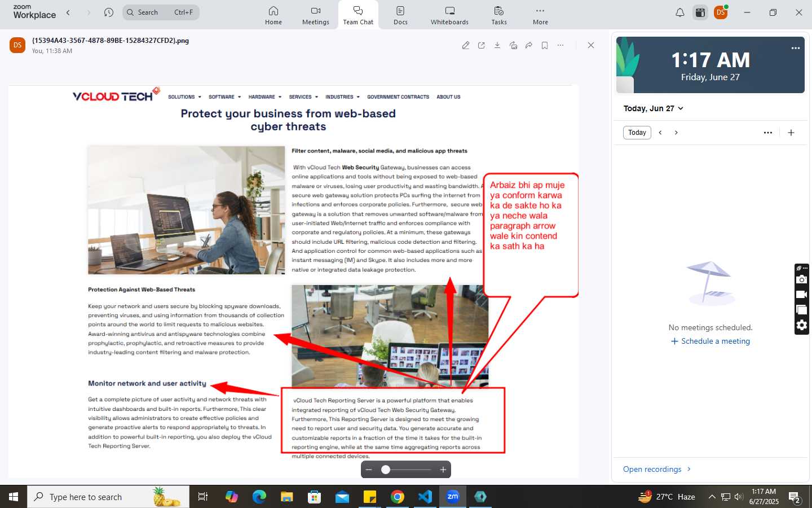The height and width of the screenshot is (508, 812).
Task: Open Visual Studio Code from taskbar
Action: [x=425, y=497]
